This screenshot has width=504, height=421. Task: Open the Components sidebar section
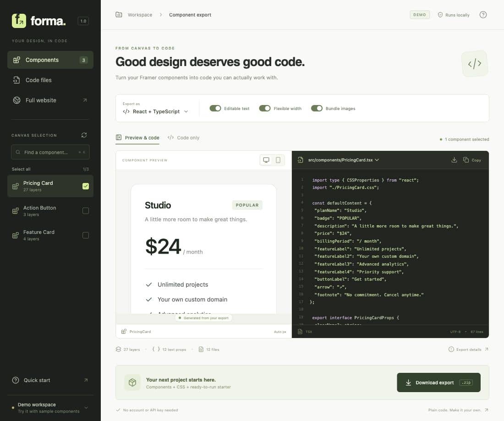[x=50, y=60]
